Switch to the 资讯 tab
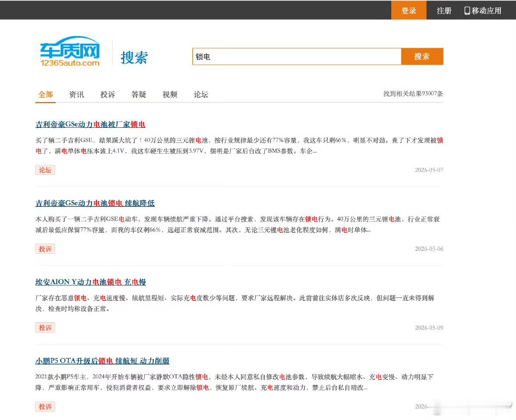 coord(77,95)
